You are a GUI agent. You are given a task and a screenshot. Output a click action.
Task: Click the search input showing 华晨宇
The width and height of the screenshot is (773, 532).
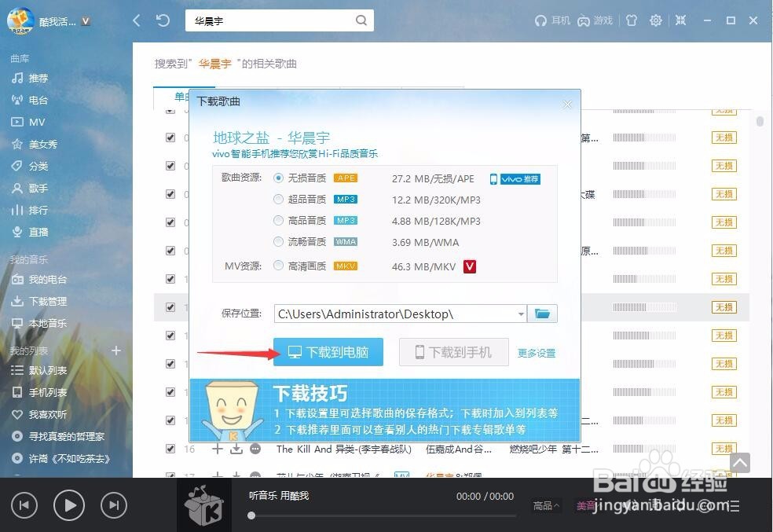[267, 20]
